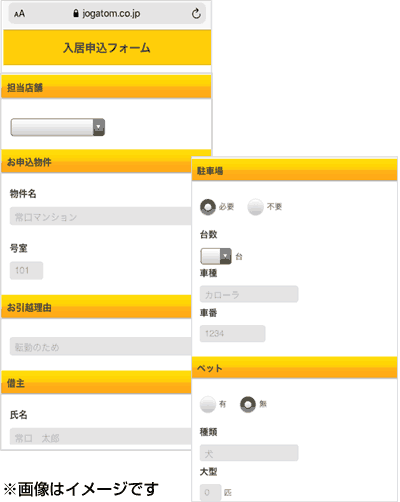Screen dimensions: 400x502
Task: Click the arrow on 担当店舗 select box
Action: (99, 127)
